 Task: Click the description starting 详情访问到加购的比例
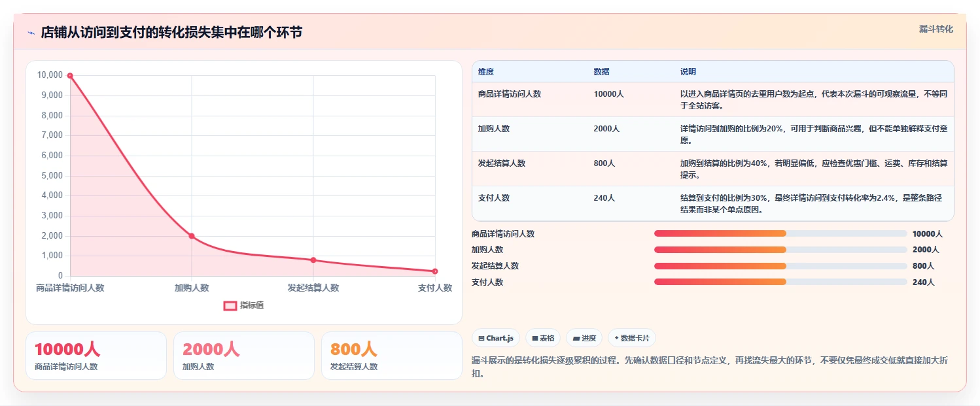[814, 134]
